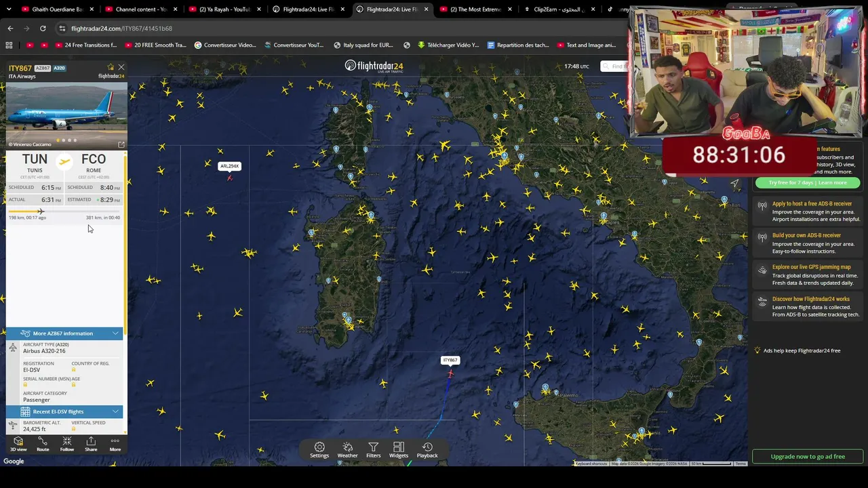
Task: Click the map compass location arrow
Action: [735, 183]
